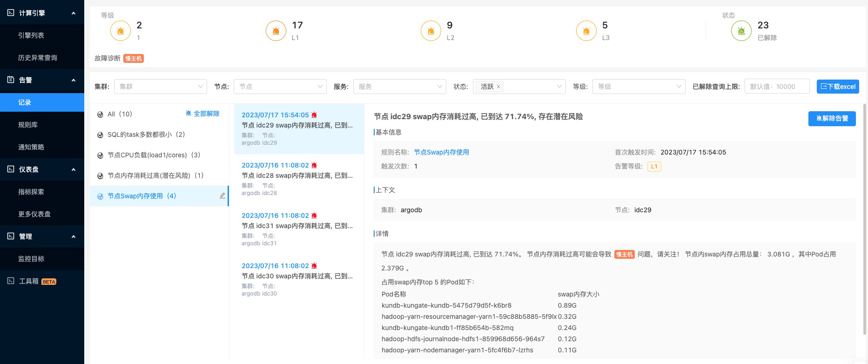Click the L2 alarm bell icon
Screen dimensions: 868x364
(x=431, y=31)
